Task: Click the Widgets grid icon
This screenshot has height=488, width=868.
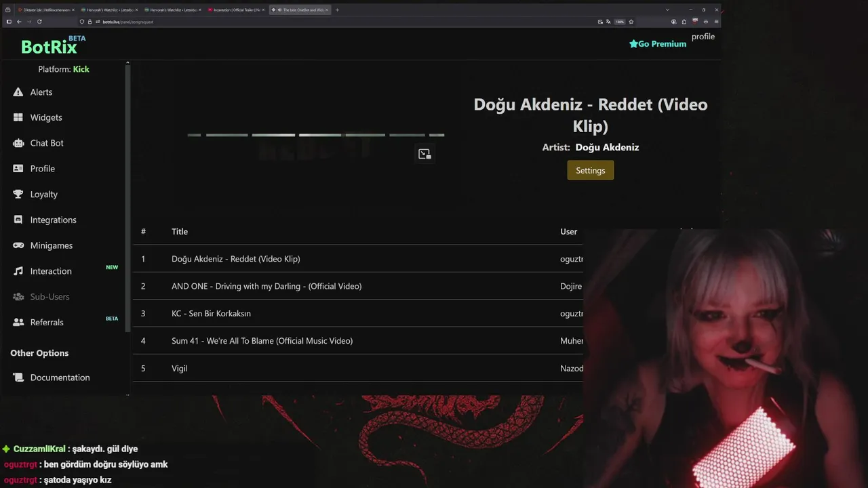Action: tap(18, 117)
